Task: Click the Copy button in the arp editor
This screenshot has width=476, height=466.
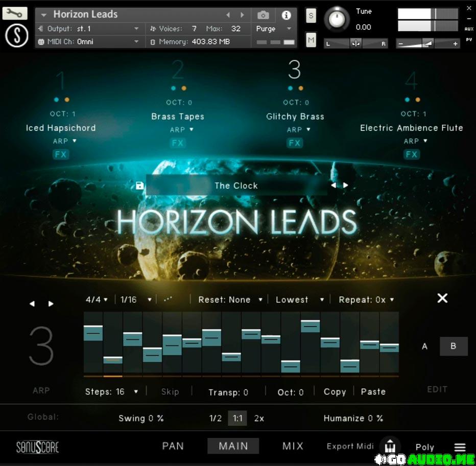Action: [x=335, y=392]
